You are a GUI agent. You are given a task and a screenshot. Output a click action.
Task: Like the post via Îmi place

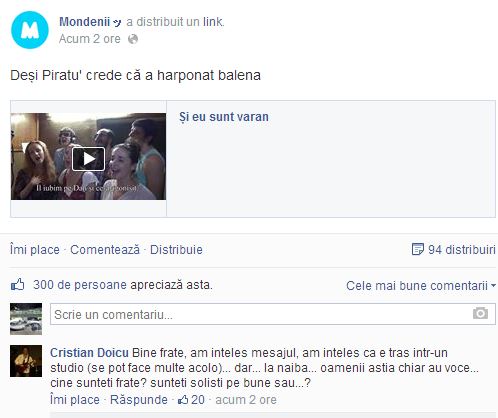pos(35,250)
